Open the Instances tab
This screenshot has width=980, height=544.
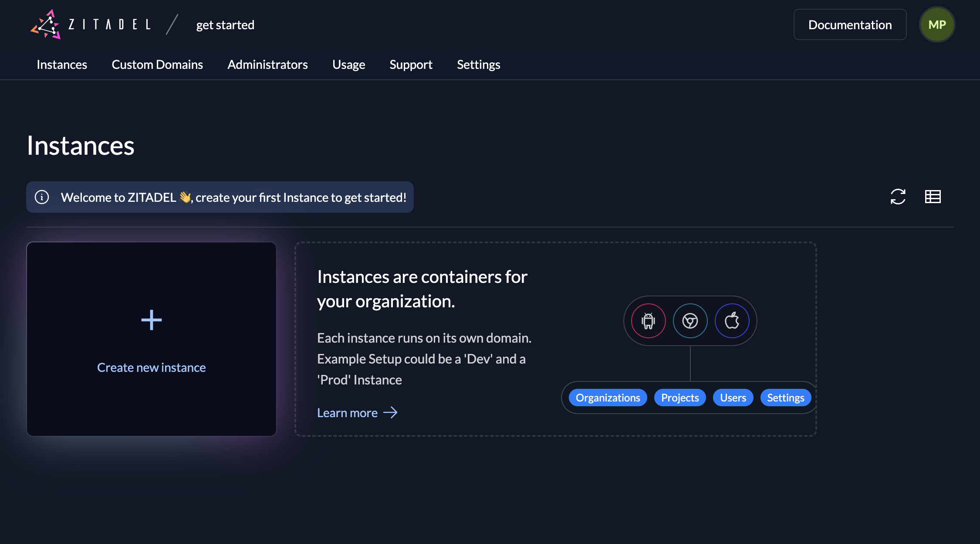tap(62, 65)
